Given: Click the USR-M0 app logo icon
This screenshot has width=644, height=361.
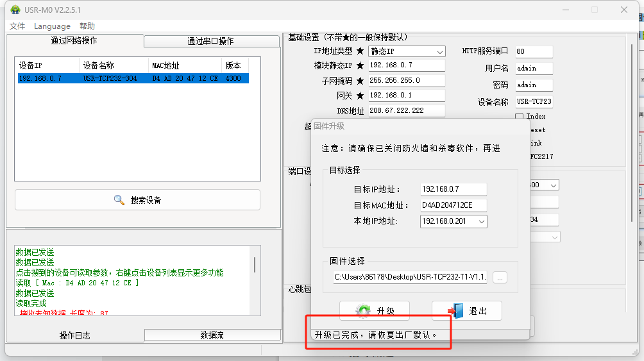Looking at the screenshot, I should click(15, 10).
